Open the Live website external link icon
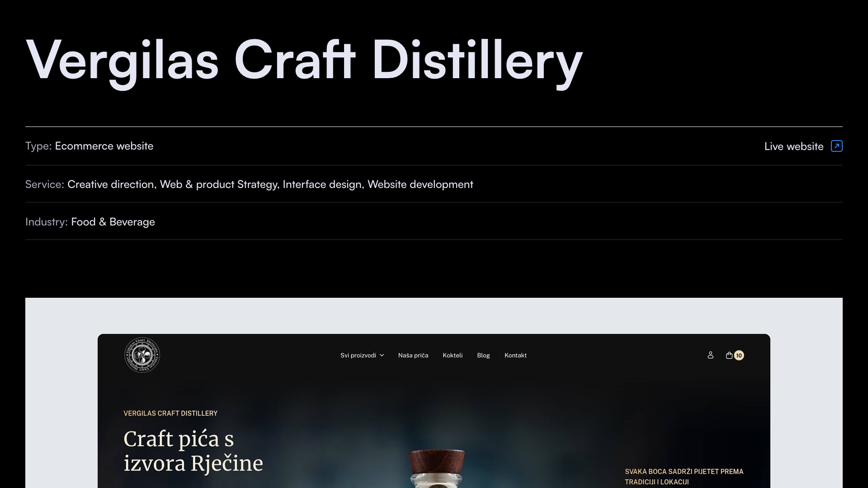Image resolution: width=868 pixels, height=488 pixels. [836, 146]
